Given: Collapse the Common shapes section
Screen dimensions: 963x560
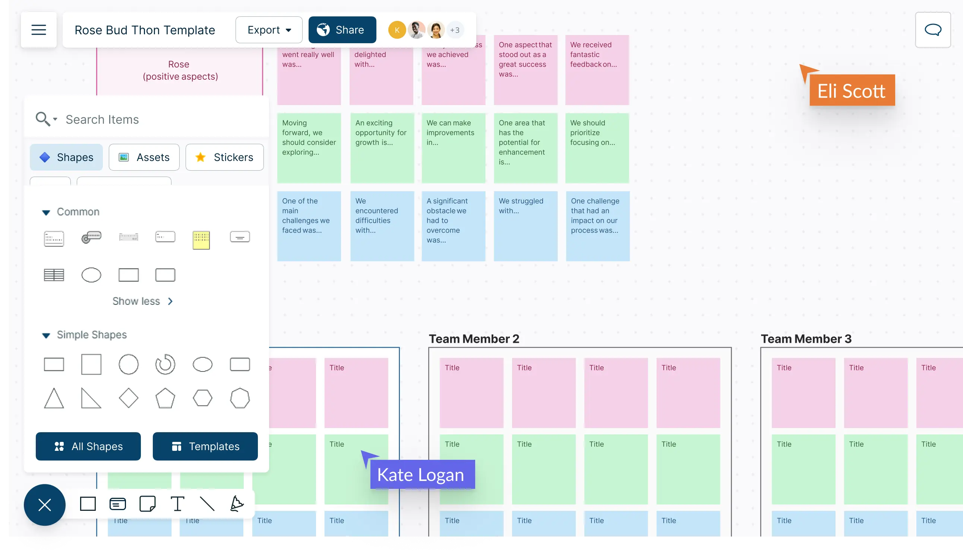Looking at the screenshot, I should pyautogui.click(x=47, y=211).
